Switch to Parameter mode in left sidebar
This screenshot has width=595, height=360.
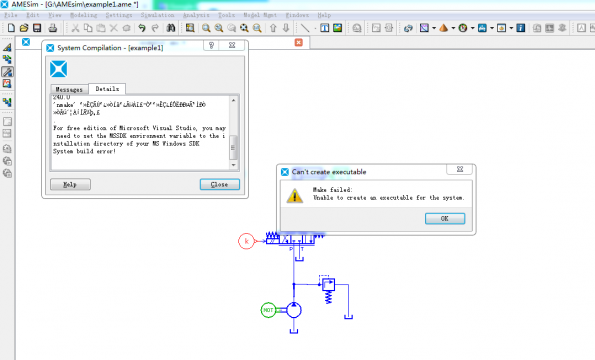(x=7, y=72)
